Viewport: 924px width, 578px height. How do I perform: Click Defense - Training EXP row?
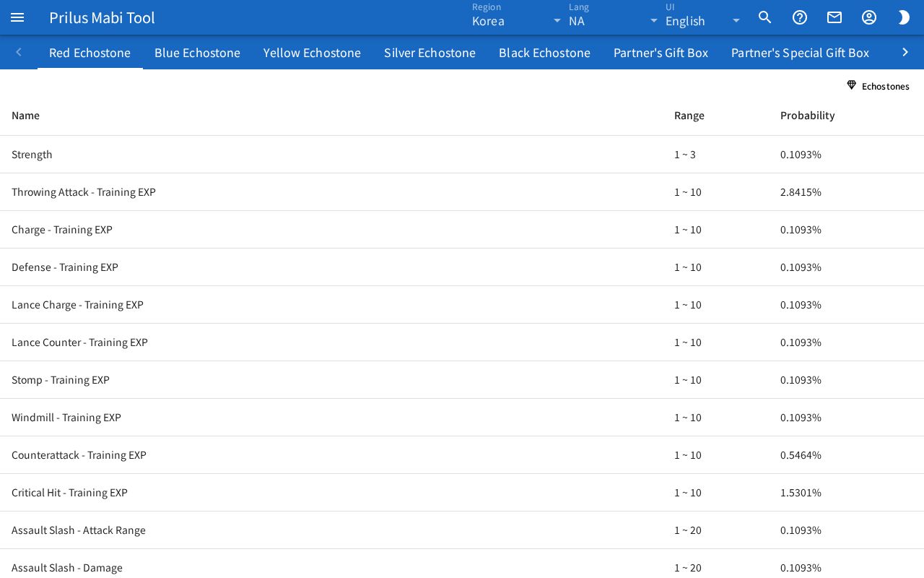coord(462,267)
